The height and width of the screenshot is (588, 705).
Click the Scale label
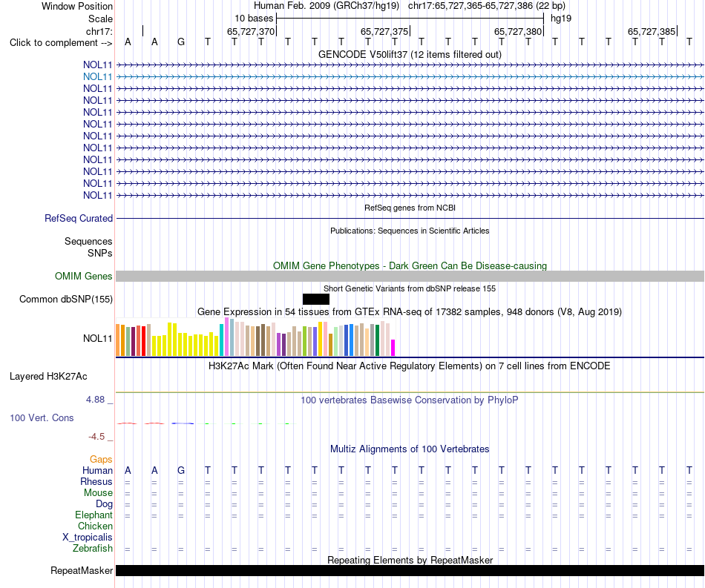click(x=101, y=19)
